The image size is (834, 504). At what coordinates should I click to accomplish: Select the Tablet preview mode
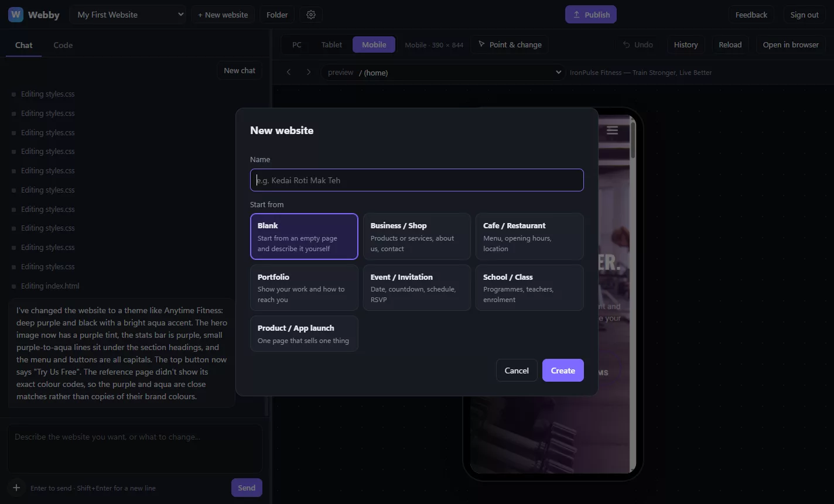331,44
